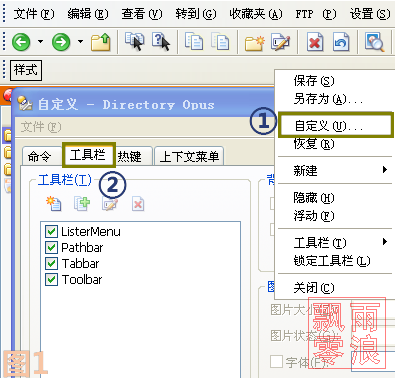Uncheck the Toolbar checkbox
The image size is (395, 378).
tap(51, 279)
